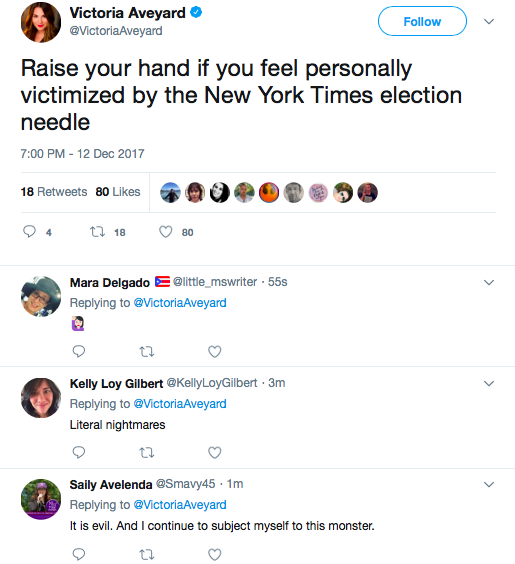Like the main tweet with the heart icon

tap(165, 232)
